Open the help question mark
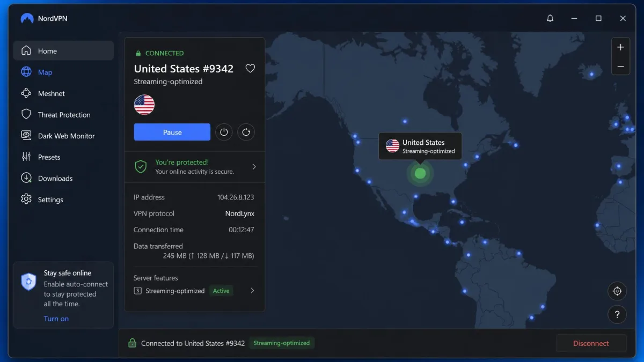The image size is (644, 362). [617, 314]
